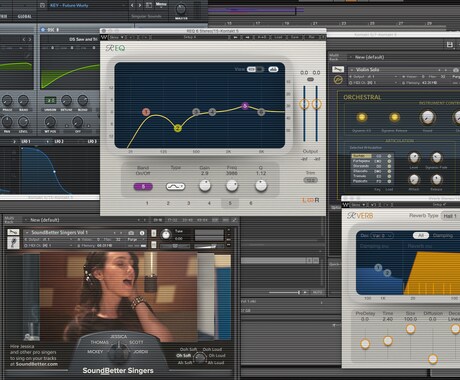Switch to band tab 4 in REQ

209,203
